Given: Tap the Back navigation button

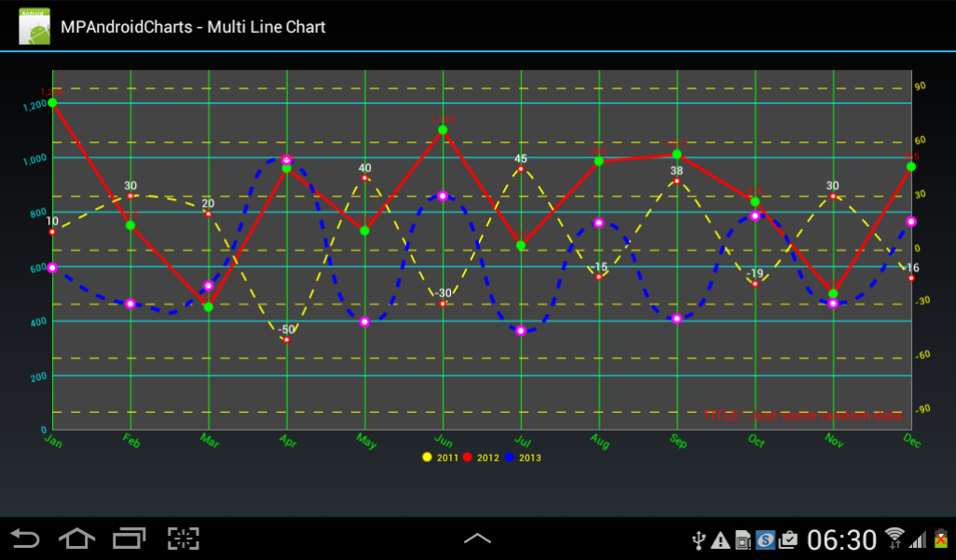Looking at the screenshot, I should [x=25, y=540].
